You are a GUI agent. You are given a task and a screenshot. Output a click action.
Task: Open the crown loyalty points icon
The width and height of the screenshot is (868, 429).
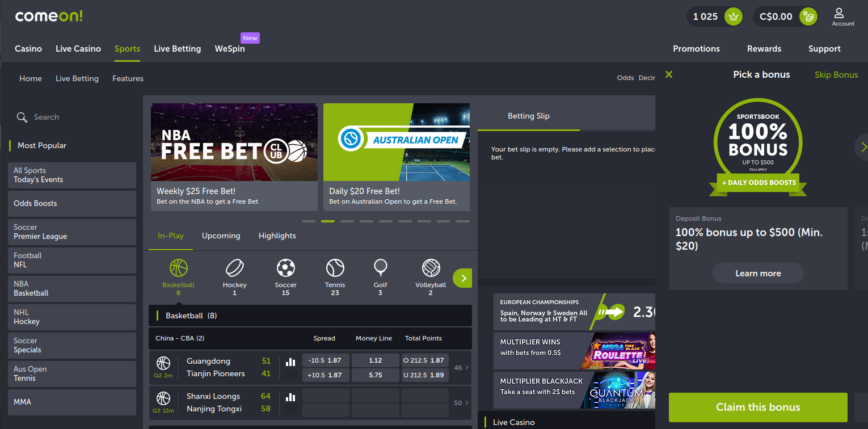[x=734, y=16]
